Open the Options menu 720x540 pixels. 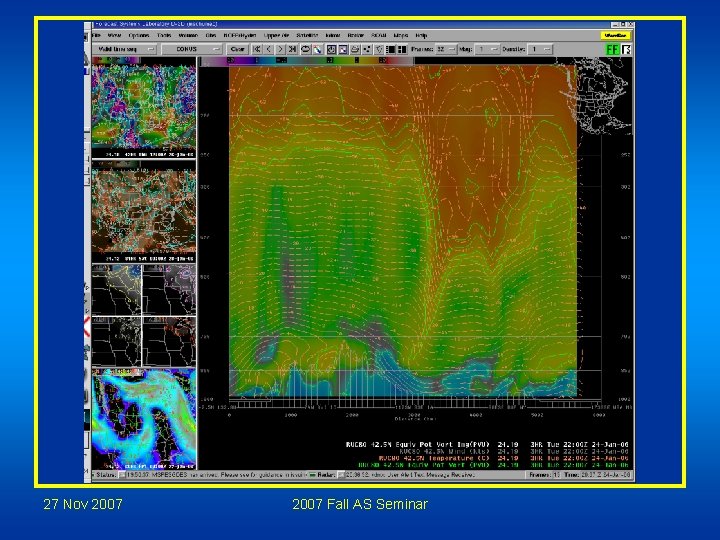tap(139, 35)
